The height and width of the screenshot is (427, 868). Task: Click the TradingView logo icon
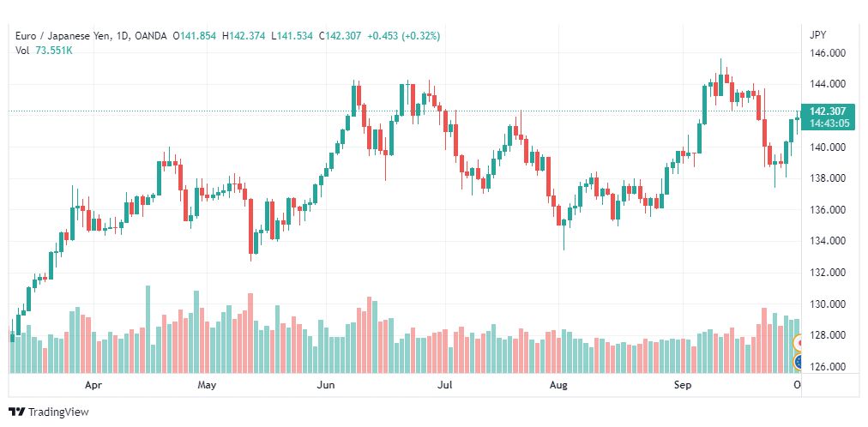pyautogui.click(x=16, y=412)
